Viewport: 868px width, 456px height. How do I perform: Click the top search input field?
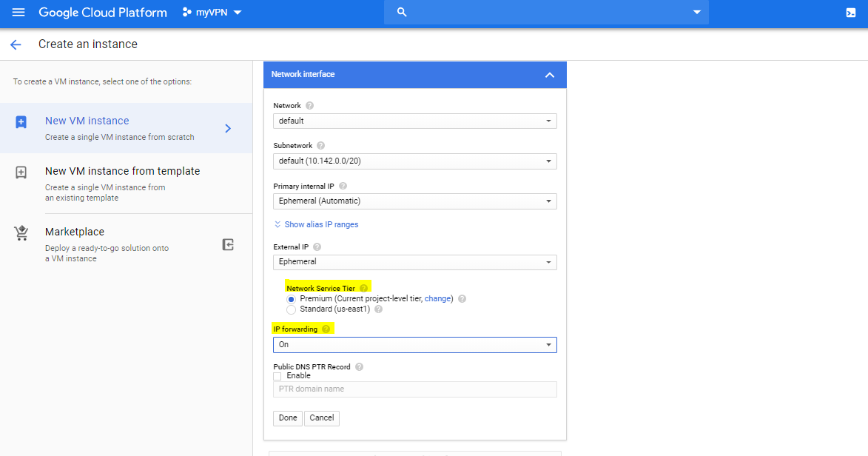point(546,12)
